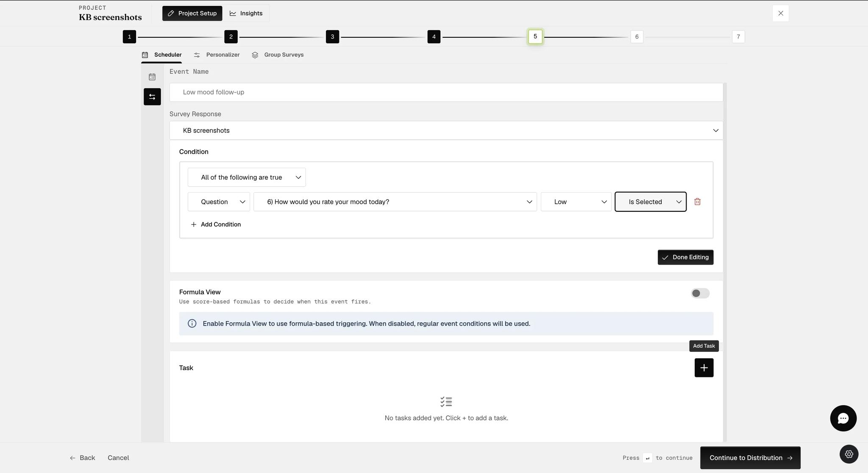Open 'All of the following are true' dropdown
The image size is (868, 473).
point(247,177)
